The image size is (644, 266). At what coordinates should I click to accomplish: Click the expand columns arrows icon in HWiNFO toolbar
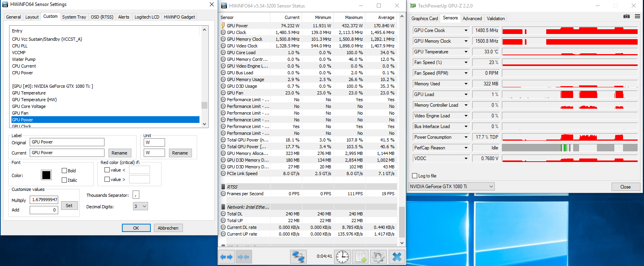pyautogui.click(x=226, y=257)
